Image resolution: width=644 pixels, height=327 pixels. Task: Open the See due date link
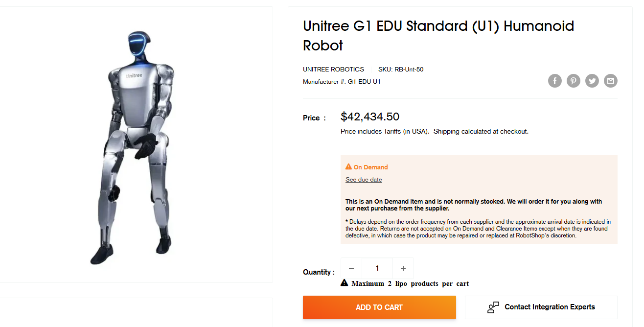click(364, 180)
